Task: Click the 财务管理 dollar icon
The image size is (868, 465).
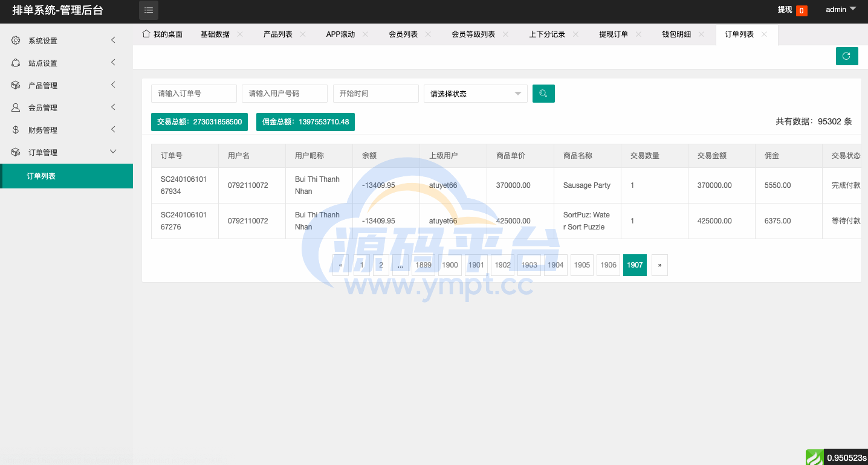Action: coord(16,130)
